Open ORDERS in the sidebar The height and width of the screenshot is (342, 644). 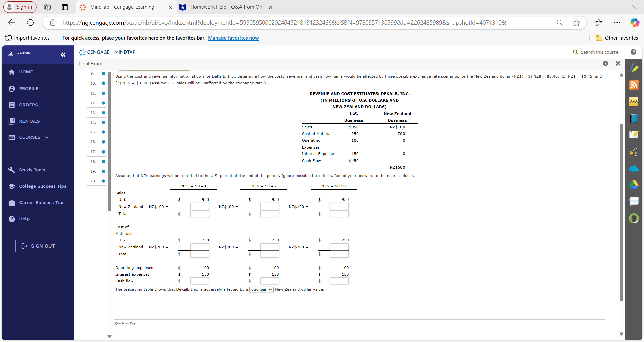click(x=28, y=105)
